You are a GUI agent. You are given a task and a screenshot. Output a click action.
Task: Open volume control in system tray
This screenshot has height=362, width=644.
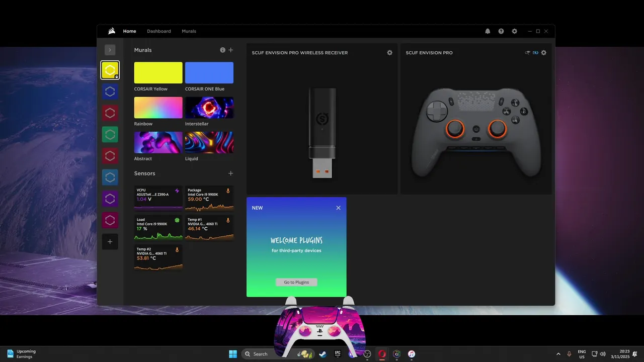click(603, 354)
